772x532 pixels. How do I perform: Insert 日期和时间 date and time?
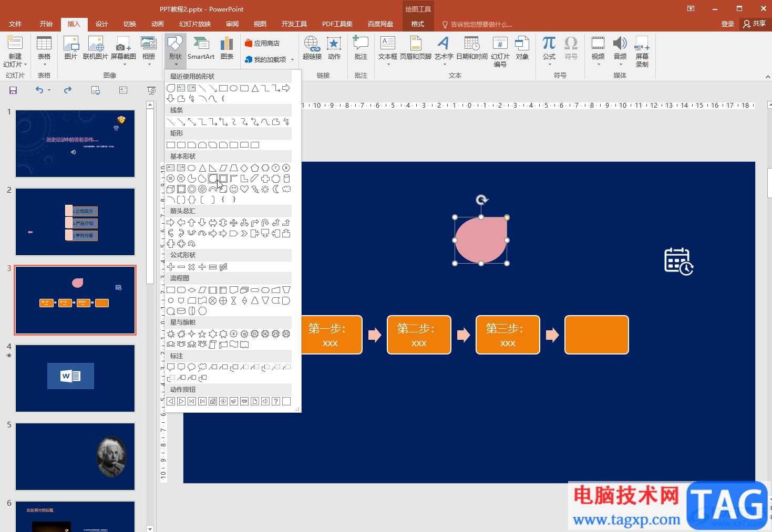[x=472, y=48]
